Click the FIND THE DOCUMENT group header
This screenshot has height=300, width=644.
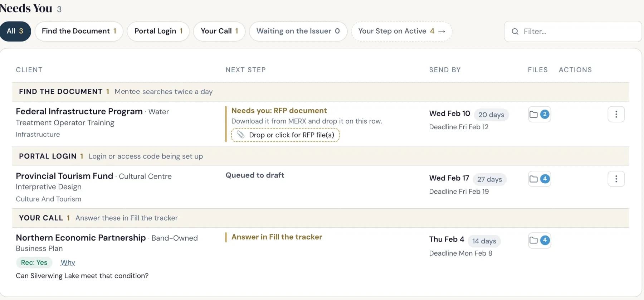pos(321,92)
